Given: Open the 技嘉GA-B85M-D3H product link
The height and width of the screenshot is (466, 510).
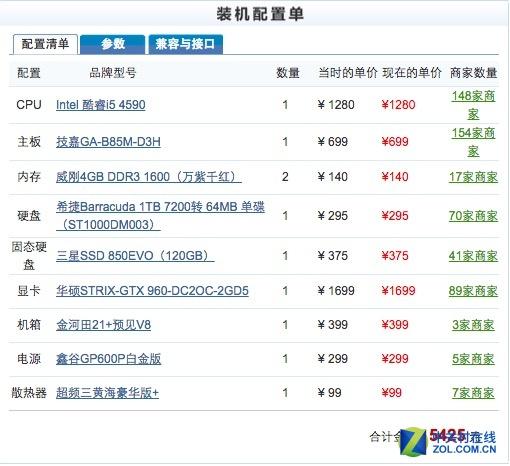Looking at the screenshot, I should pyautogui.click(x=108, y=142).
